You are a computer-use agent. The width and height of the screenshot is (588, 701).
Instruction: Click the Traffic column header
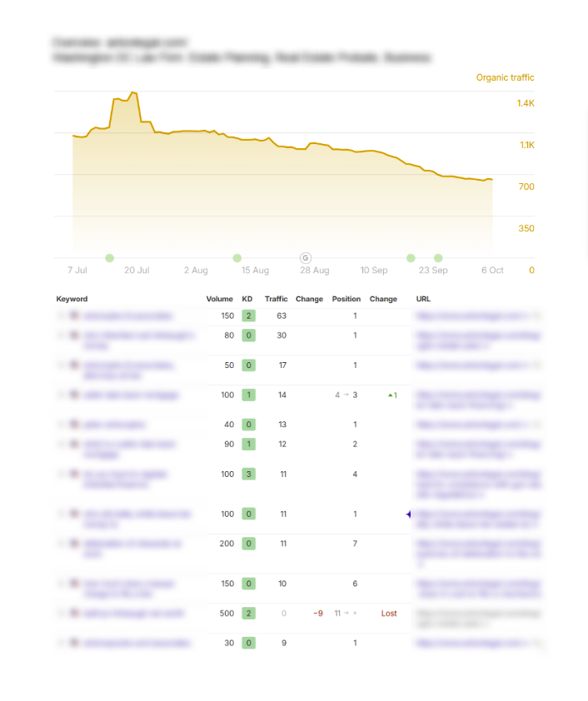(276, 299)
